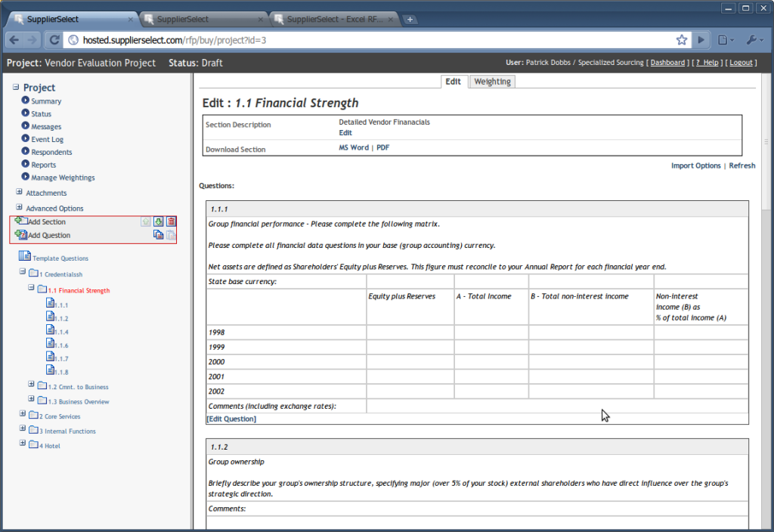Screen dimensions: 774x532
Task: Move section down with the green arrow icon
Action: (159, 221)
